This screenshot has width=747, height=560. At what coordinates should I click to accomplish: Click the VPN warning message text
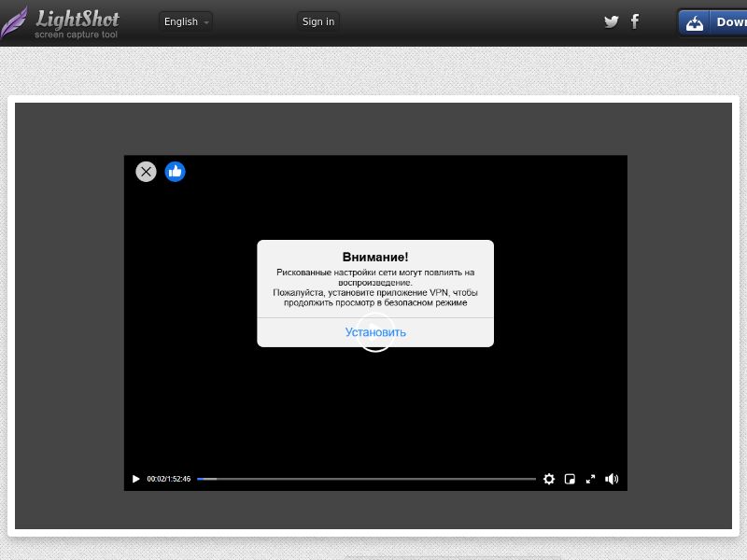375,287
